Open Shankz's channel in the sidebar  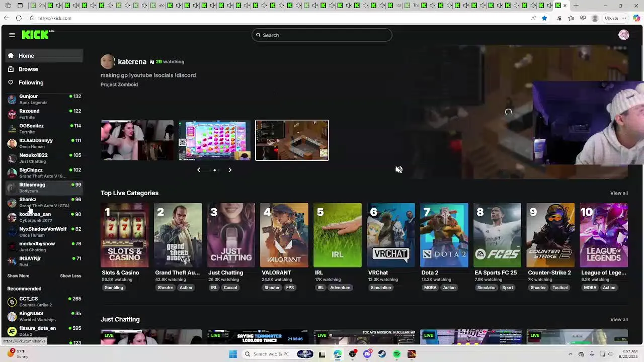[x=44, y=202]
